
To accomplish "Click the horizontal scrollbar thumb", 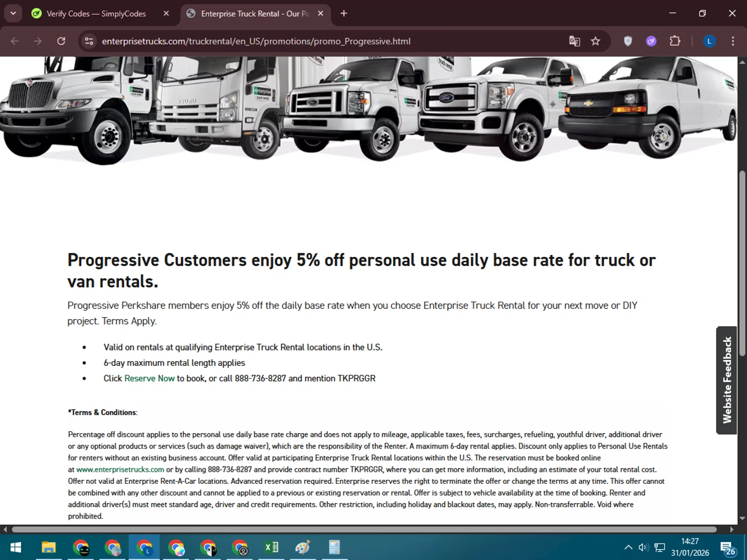I will [x=364, y=530].
